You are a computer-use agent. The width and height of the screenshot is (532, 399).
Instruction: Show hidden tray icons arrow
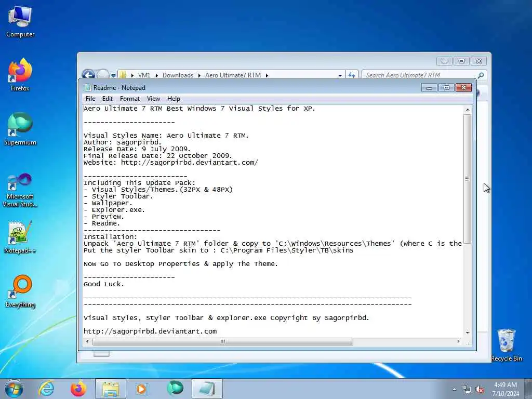(454, 390)
